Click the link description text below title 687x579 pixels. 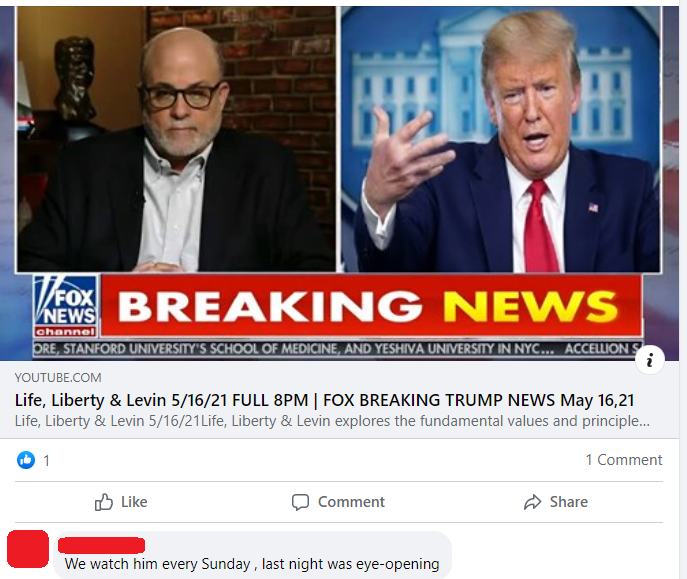[332, 421]
